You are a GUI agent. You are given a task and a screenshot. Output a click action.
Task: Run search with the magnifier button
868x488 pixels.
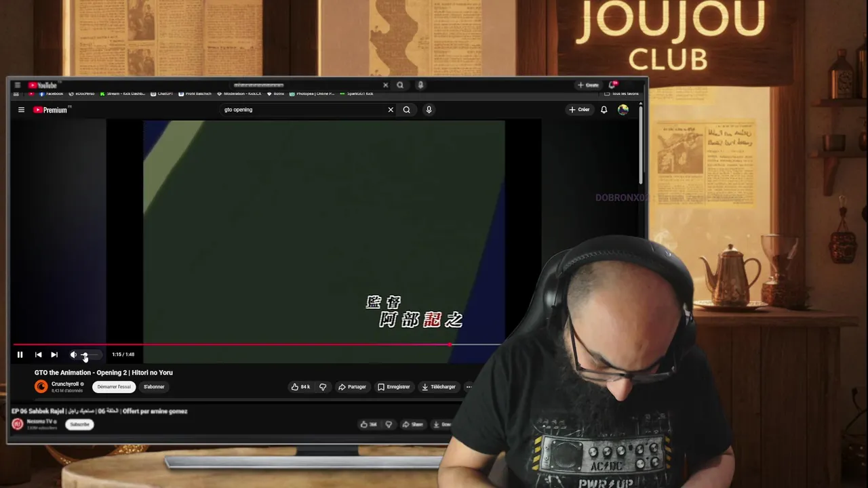coord(406,110)
